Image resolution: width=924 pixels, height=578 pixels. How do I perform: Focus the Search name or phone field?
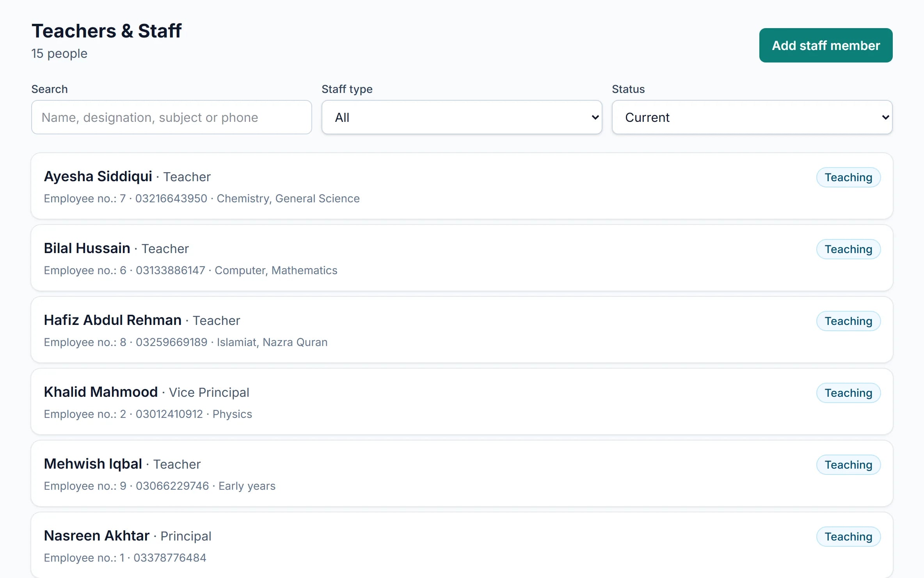[x=172, y=117]
